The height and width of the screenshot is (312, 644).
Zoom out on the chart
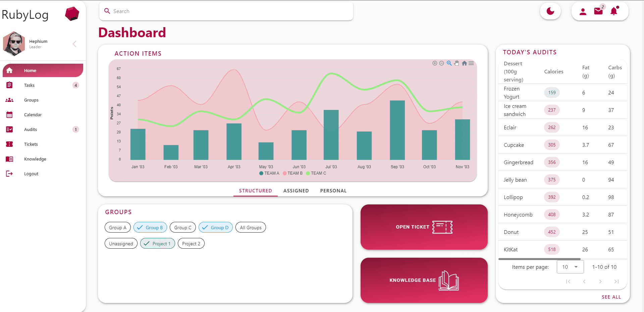coord(441,63)
